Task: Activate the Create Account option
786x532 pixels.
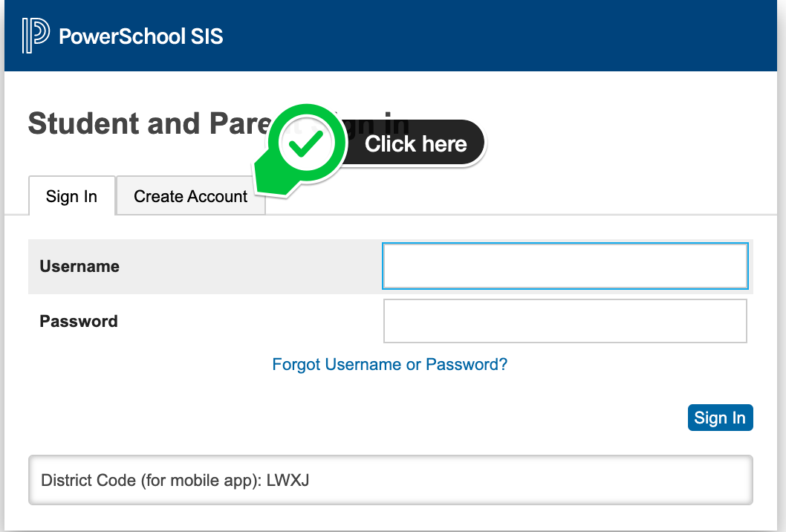Action: [190, 195]
